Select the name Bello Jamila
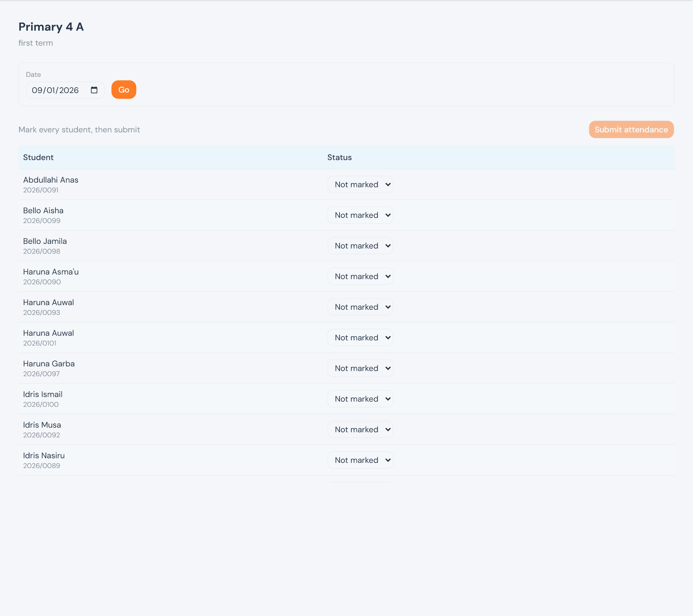The height and width of the screenshot is (616, 693). point(45,241)
